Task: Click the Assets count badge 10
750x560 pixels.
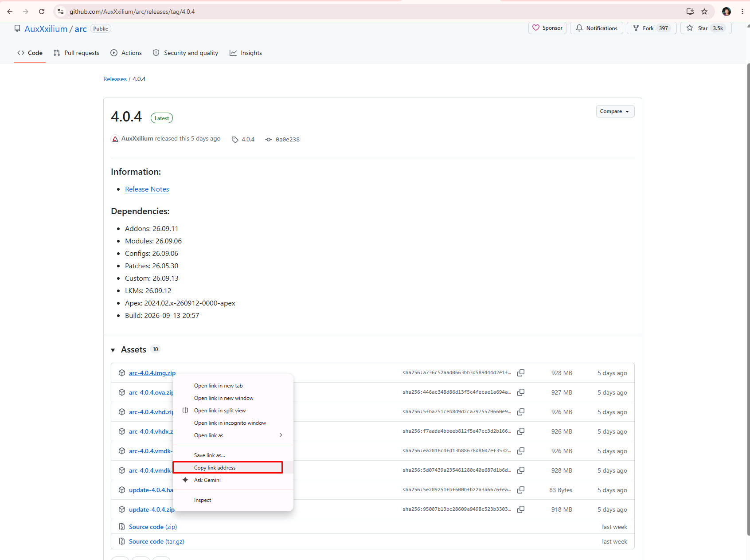Action: [x=155, y=349]
